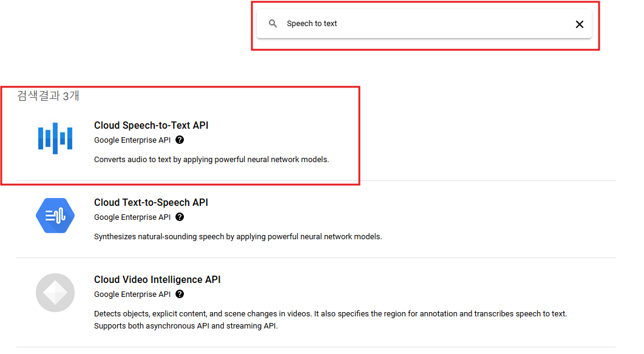Click the 'Synthesizes natural-sounding speech' description
644x354 pixels.
(238, 237)
